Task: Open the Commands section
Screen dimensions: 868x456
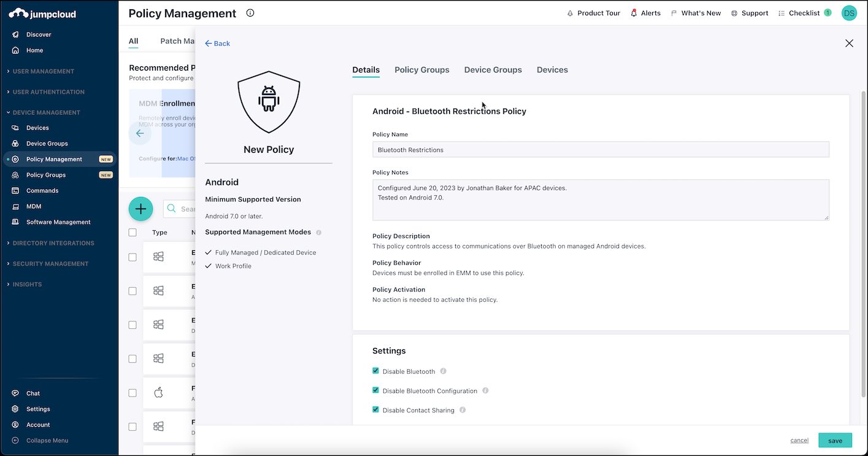Action: (43, 190)
